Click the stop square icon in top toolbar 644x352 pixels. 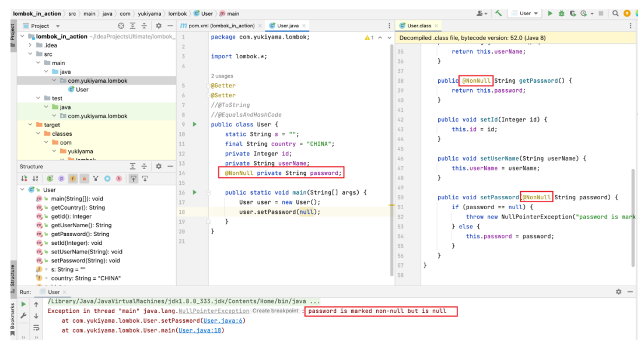coord(601,13)
